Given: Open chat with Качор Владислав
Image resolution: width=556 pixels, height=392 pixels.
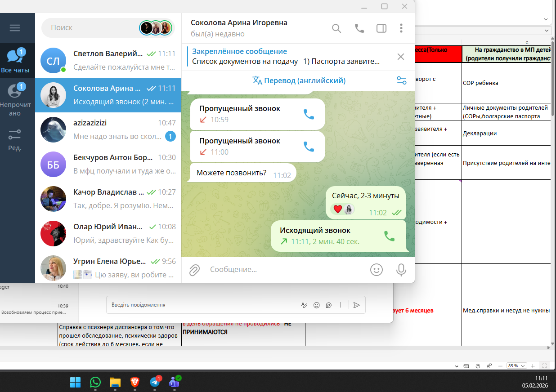Looking at the screenshot, I should 108,199.
